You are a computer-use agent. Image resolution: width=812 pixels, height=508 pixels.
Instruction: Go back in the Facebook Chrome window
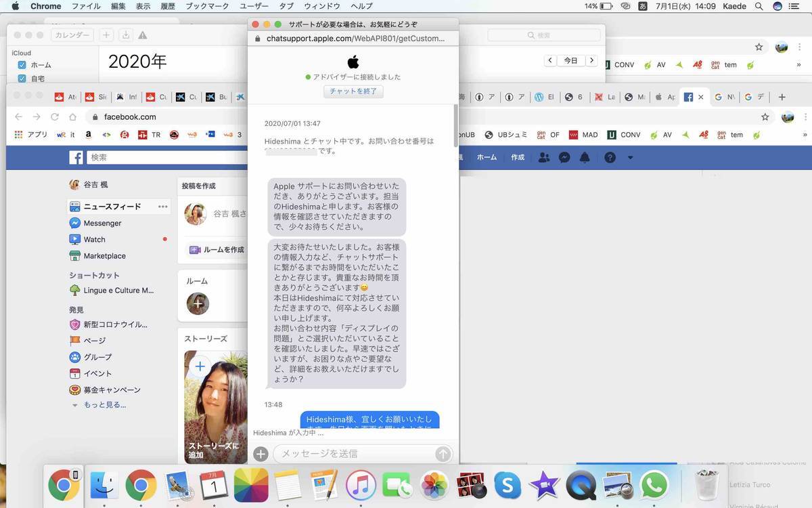coord(18,117)
